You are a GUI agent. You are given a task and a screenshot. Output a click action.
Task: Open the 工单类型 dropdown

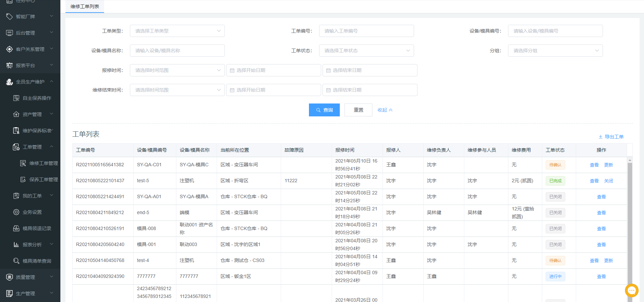point(177,31)
